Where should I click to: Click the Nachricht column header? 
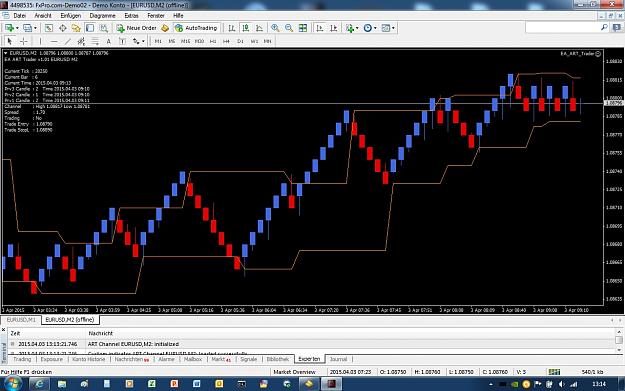click(x=100, y=333)
